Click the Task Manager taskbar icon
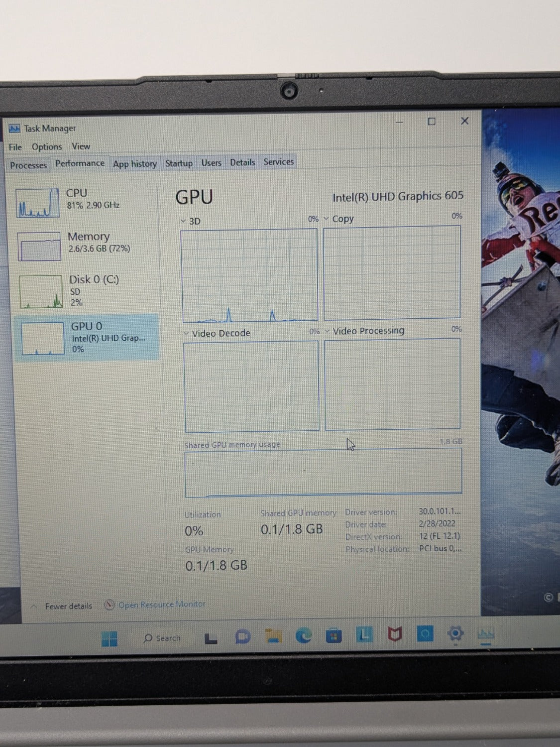 (x=486, y=633)
